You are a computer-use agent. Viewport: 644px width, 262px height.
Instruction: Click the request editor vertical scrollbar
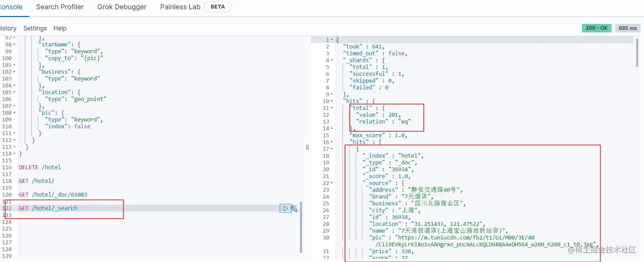(x=301, y=227)
